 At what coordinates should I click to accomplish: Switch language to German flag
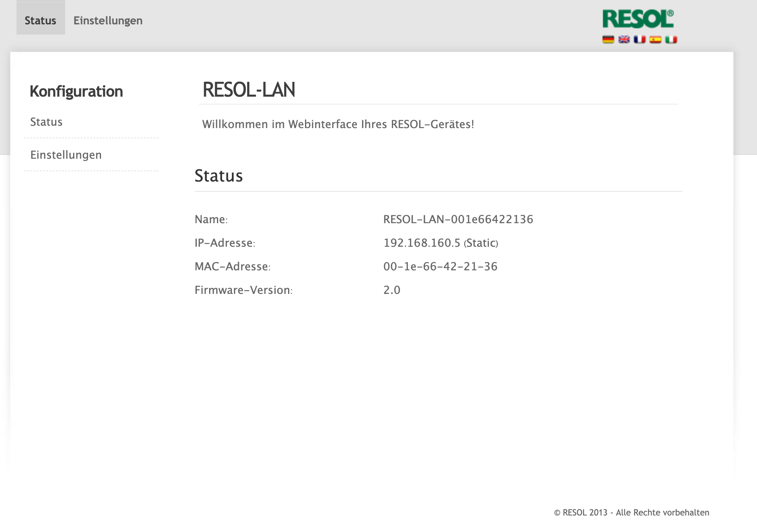[608, 39]
